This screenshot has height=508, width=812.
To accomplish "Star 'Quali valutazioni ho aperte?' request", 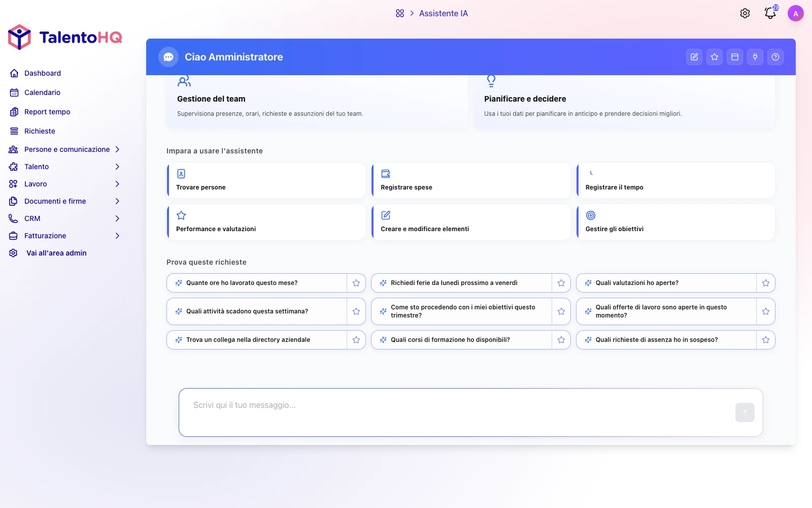I will (766, 283).
